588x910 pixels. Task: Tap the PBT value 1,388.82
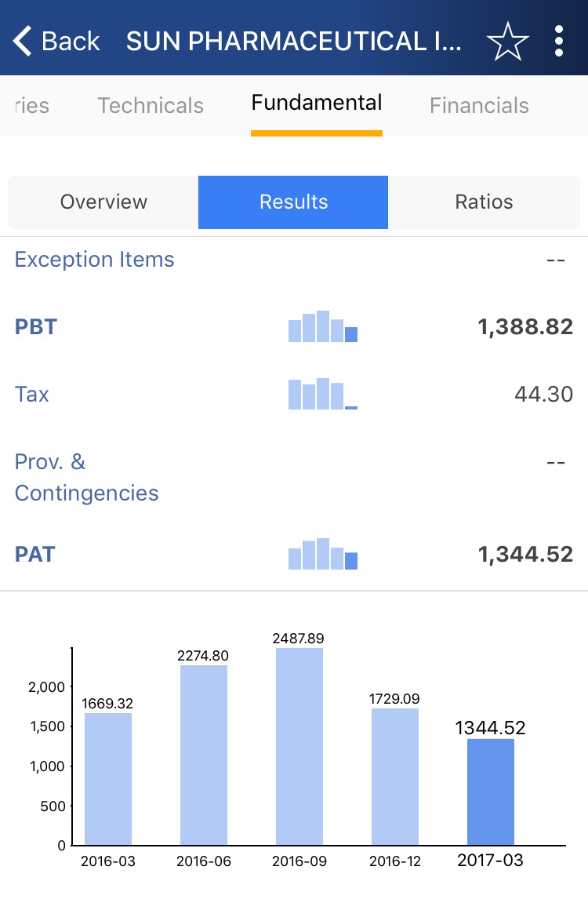525,327
